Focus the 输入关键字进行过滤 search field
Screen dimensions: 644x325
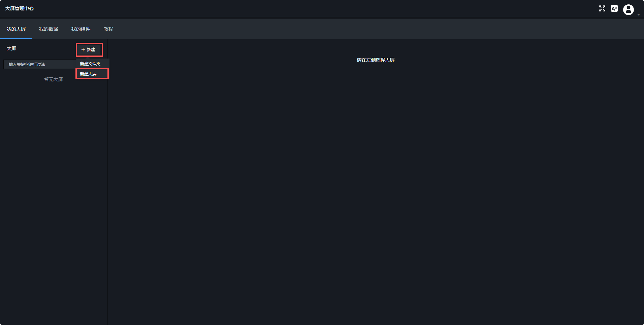(40, 64)
